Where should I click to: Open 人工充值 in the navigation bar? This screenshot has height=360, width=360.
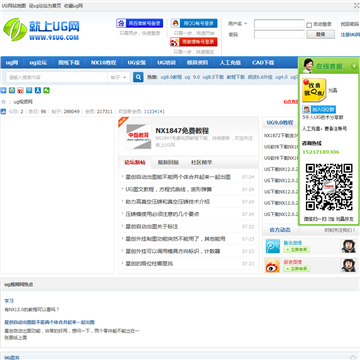(x=230, y=63)
